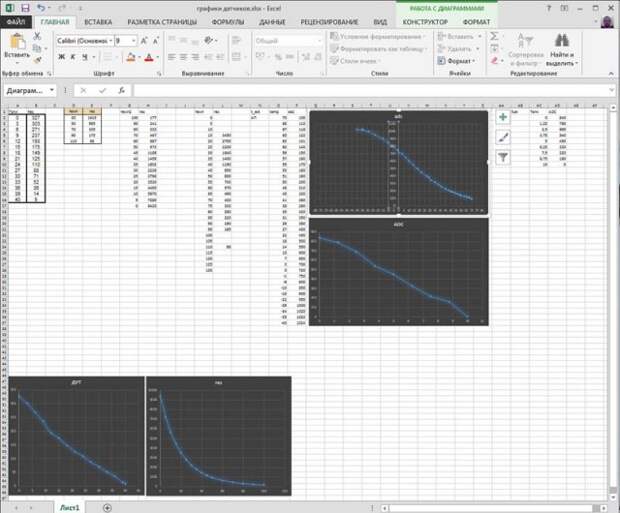Toggle italic (К) formatting
This screenshot has width=620, height=513.
point(73,57)
